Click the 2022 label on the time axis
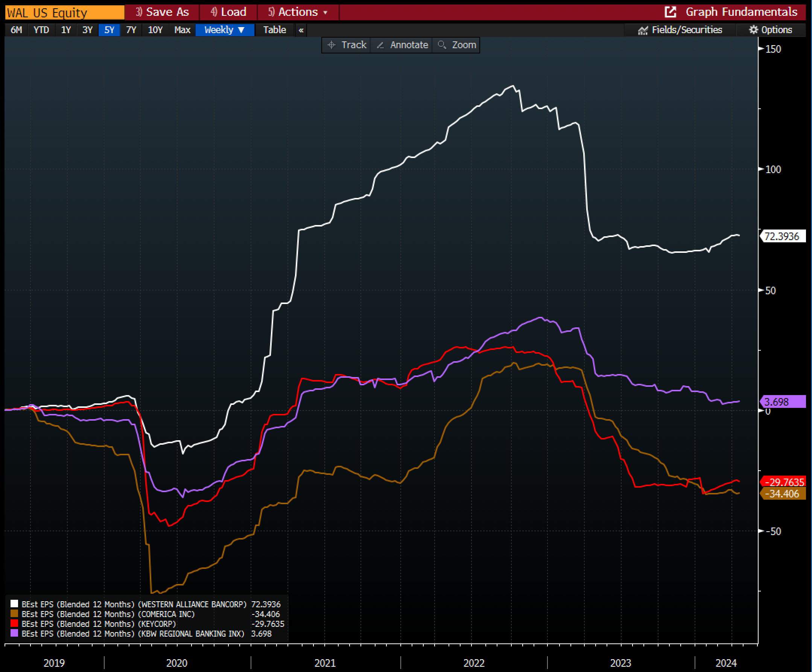The image size is (812, 672). point(474,663)
